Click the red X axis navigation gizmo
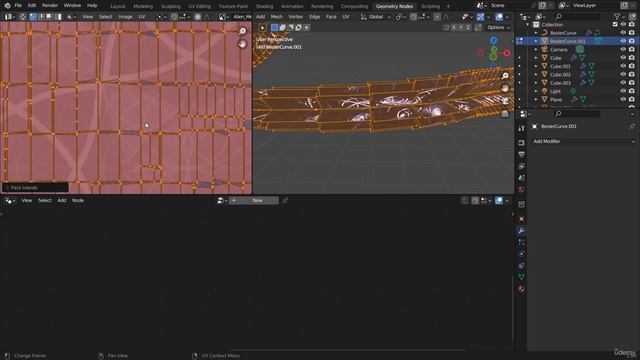640x360 pixels. click(507, 53)
